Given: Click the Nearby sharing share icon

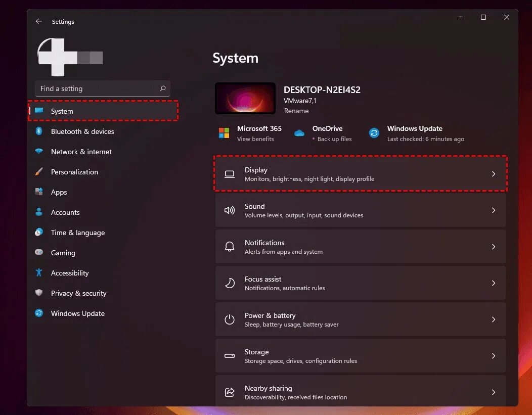Looking at the screenshot, I should click(230, 392).
